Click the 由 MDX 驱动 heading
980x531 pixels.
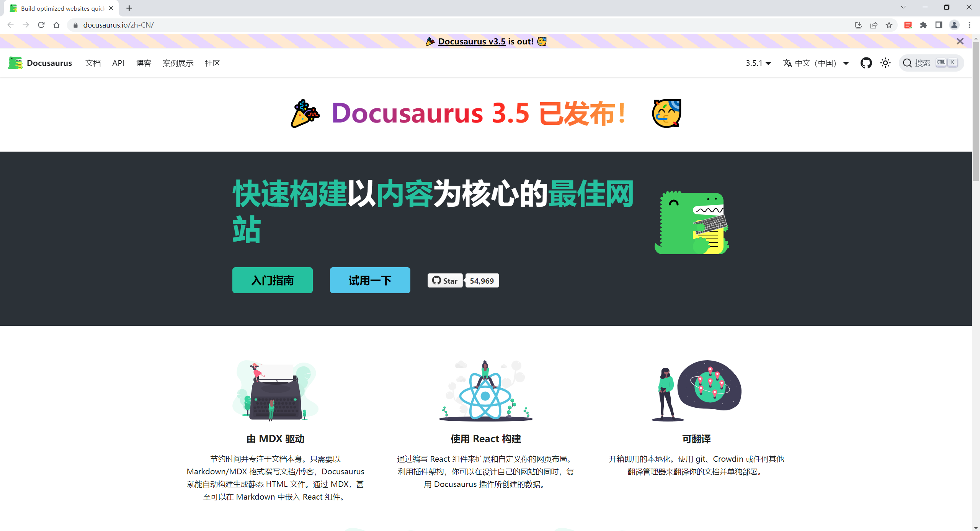[275, 439]
